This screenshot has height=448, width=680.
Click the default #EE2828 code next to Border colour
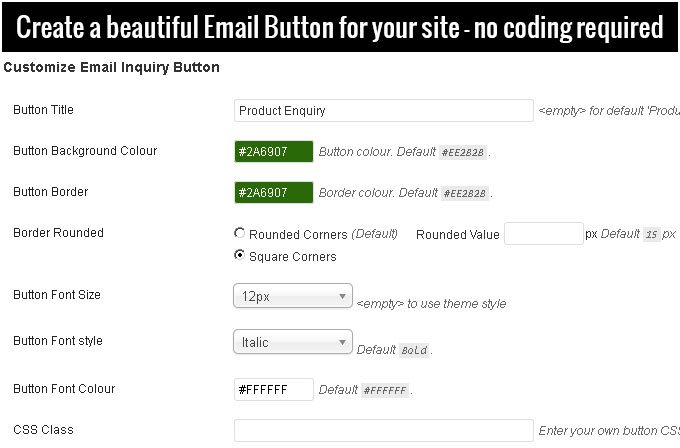coord(465,193)
